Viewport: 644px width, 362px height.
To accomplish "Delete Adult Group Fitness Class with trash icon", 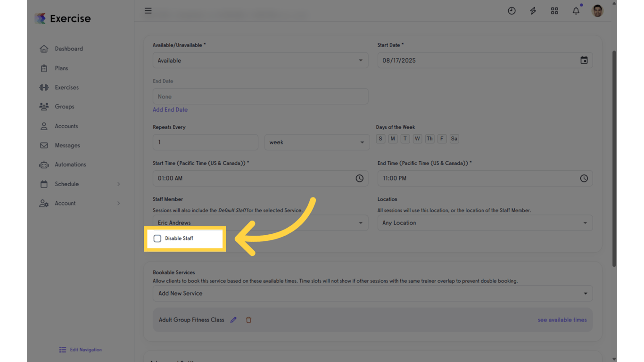I will point(248,320).
